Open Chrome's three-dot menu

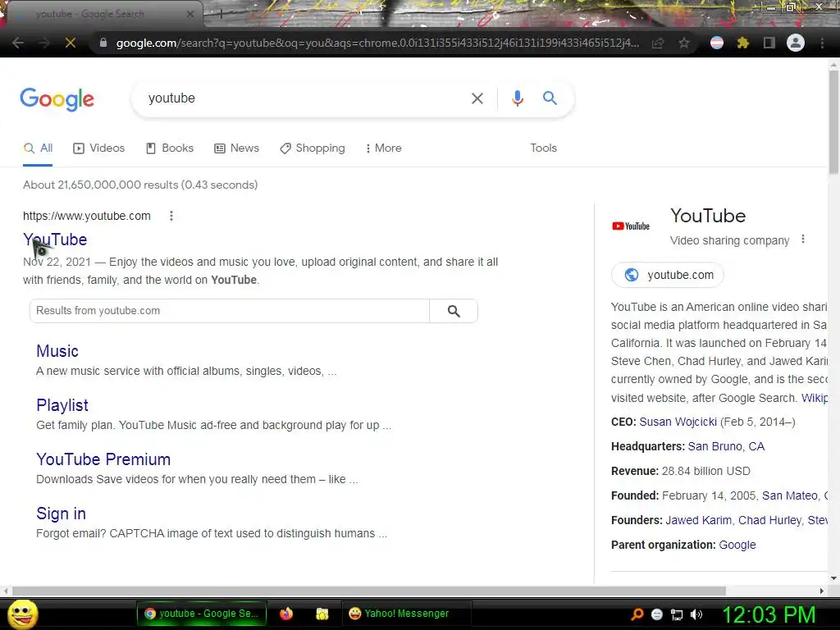(822, 43)
